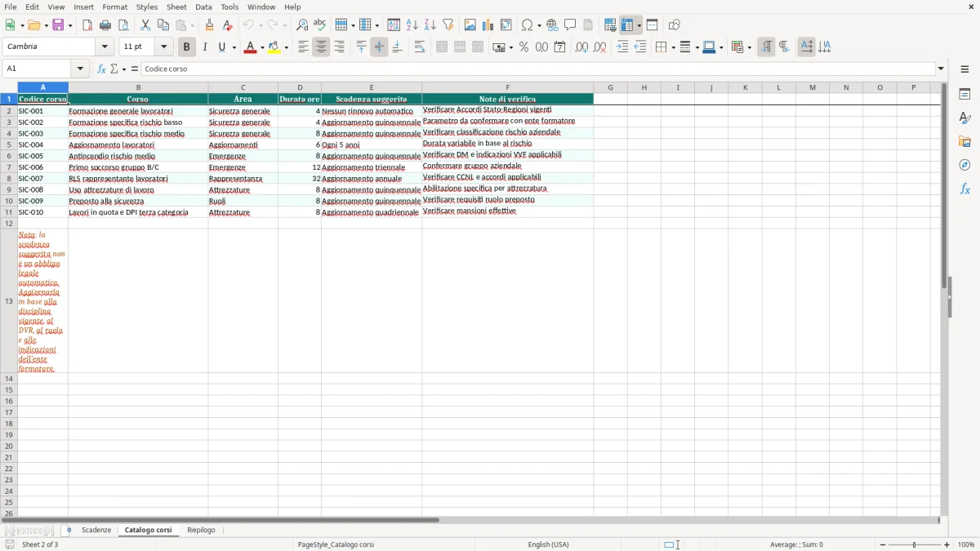Open the Sheet menu
This screenshot has height=551, width=980.
(x=176, y=7)
